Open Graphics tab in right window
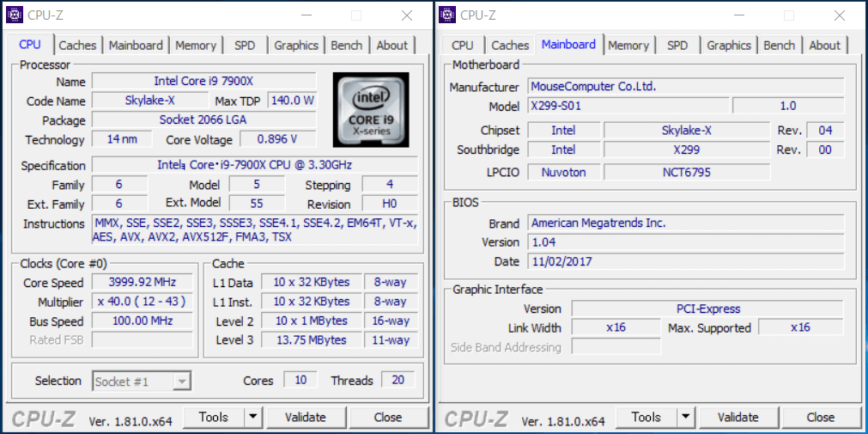 coord(729,46)
